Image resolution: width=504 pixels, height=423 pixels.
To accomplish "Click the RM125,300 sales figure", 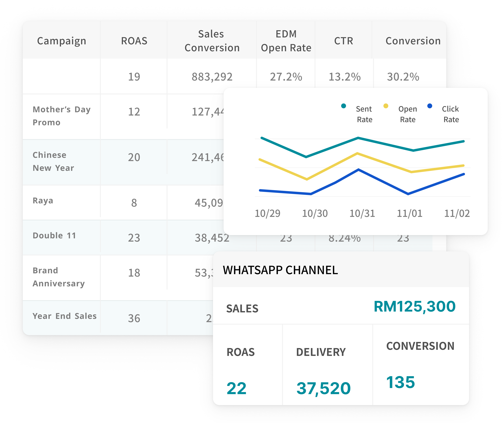I will click(414, 307).
